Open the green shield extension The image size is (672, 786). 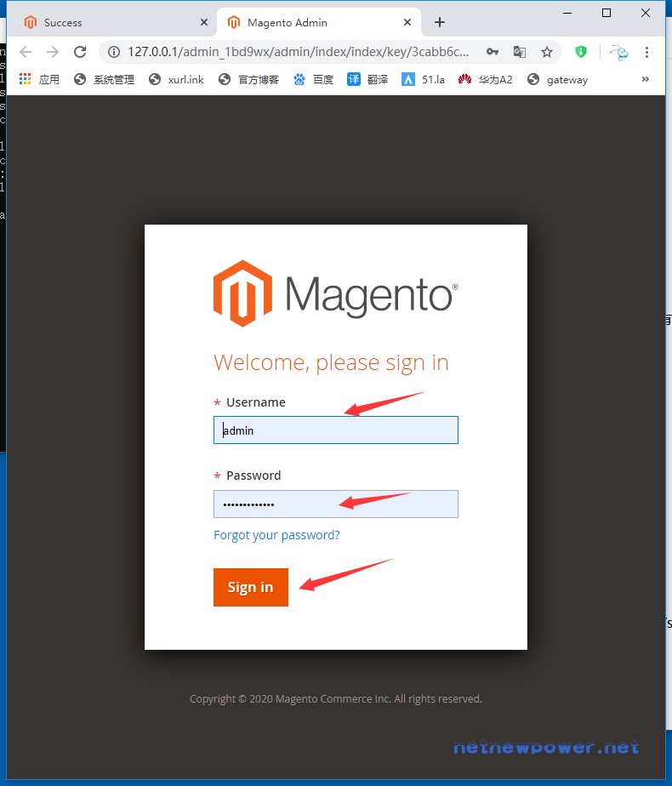(581, 52)
